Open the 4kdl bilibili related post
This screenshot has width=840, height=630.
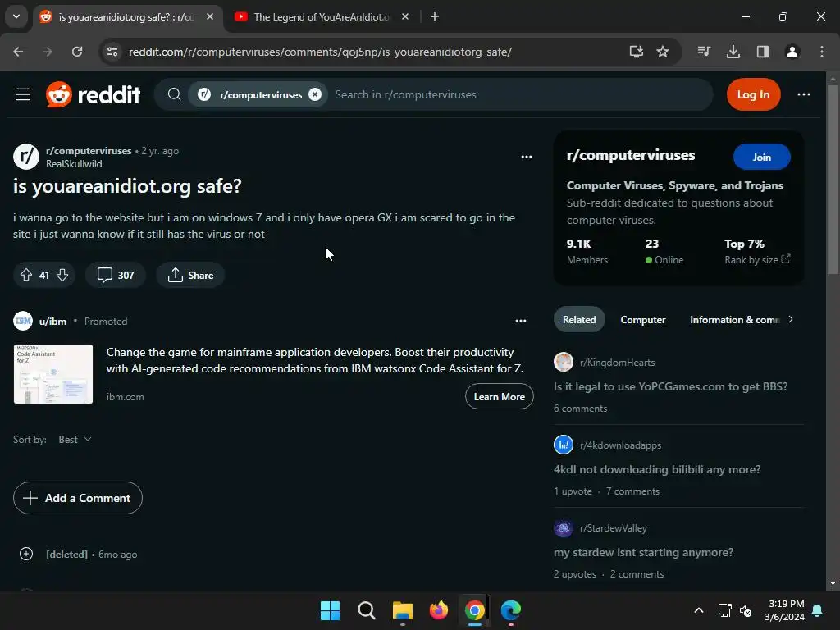click(x=657, y=470)
